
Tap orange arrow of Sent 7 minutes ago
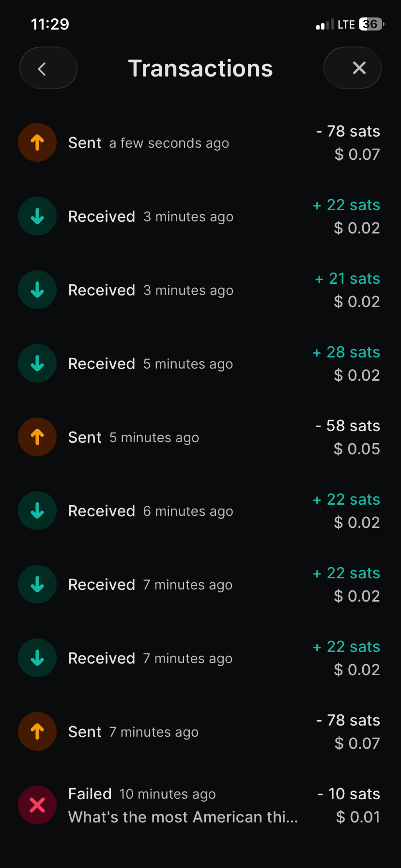pos(37,731)
